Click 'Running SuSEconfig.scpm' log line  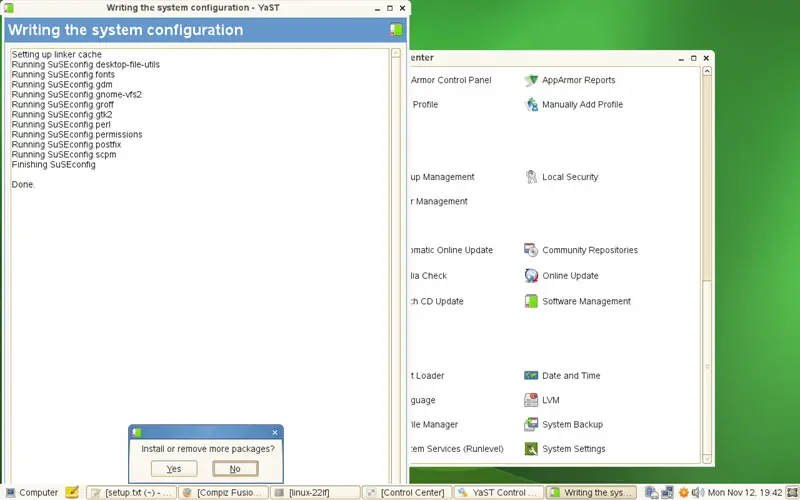64,154
